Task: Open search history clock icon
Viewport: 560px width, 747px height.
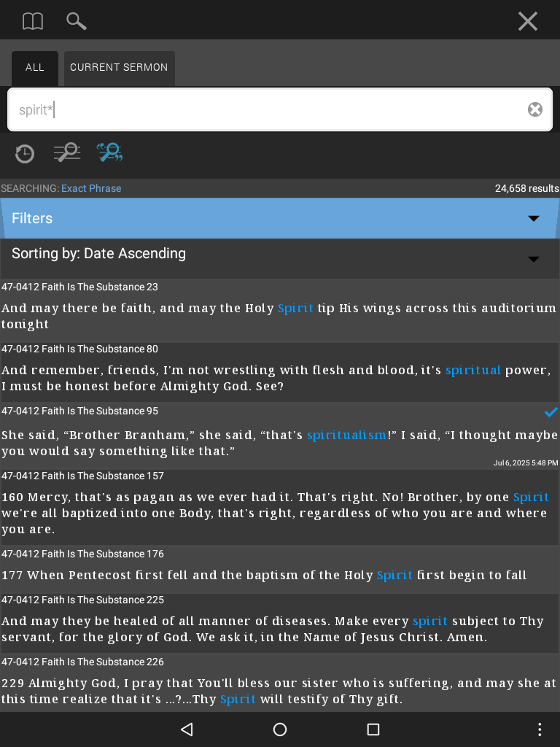Action: pos(24,153)
